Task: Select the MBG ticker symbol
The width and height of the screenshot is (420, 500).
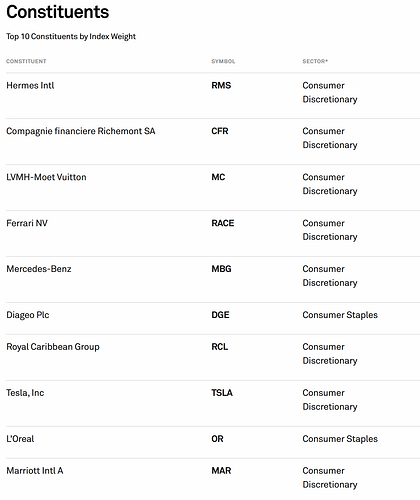Action: pos(221,269)
